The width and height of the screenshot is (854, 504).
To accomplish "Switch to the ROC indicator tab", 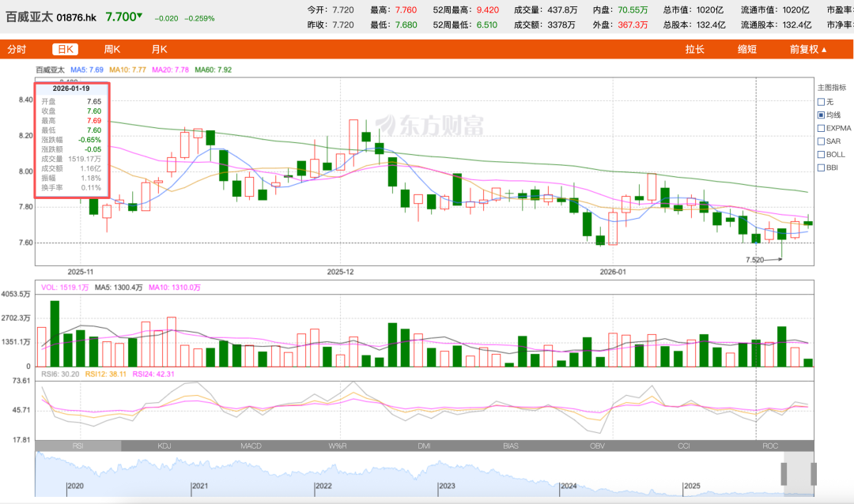I will click(x=771, y=446).
